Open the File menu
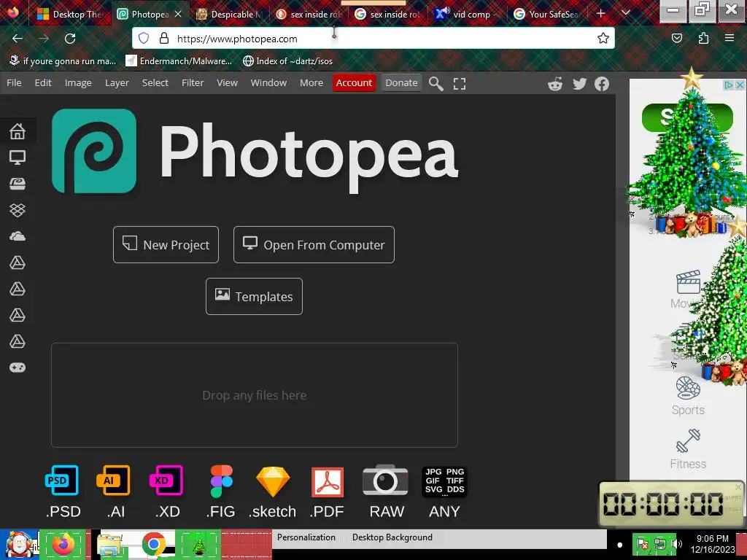 (x=14, y=83)
